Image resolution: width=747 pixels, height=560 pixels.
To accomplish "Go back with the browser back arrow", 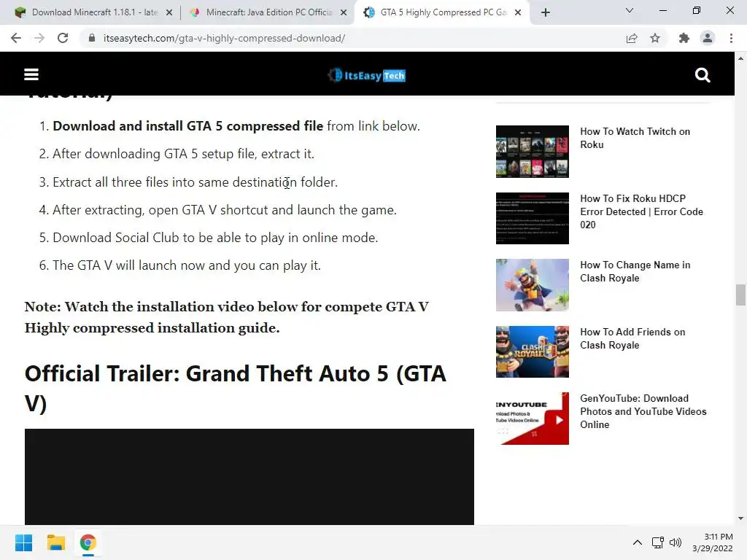I will (x=16, y=38).
